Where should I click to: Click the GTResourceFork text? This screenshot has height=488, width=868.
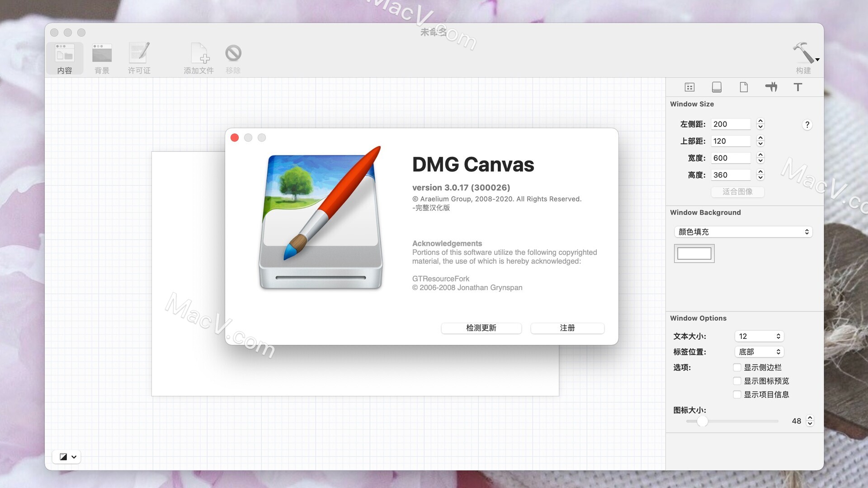click(x=441, y=279)
